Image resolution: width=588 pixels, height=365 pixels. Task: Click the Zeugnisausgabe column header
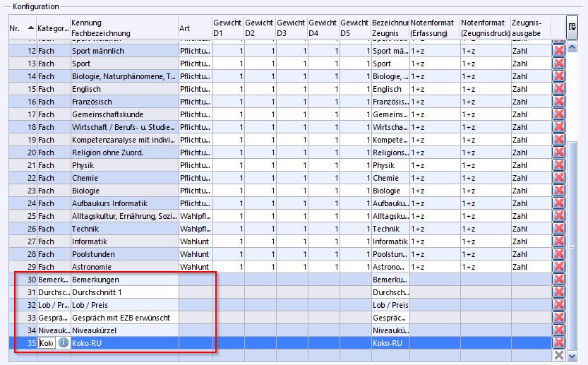click(529, 28)
